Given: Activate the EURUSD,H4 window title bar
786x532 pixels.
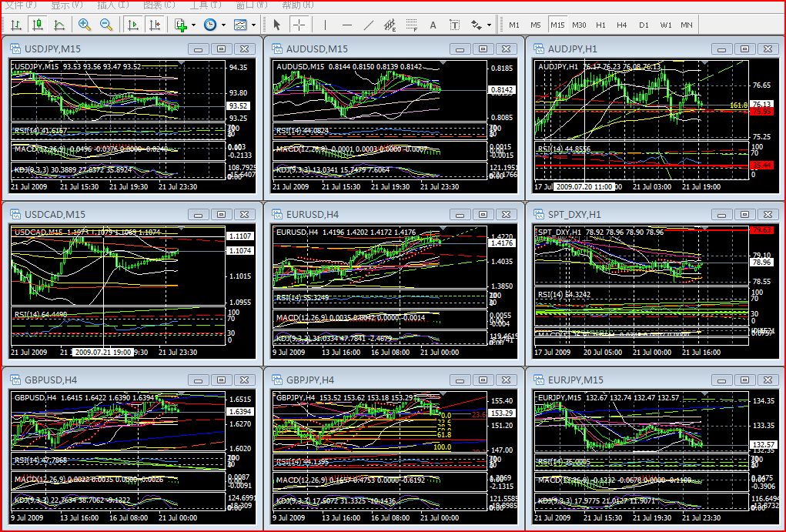Looking at the screenshot, I should 393,214.
